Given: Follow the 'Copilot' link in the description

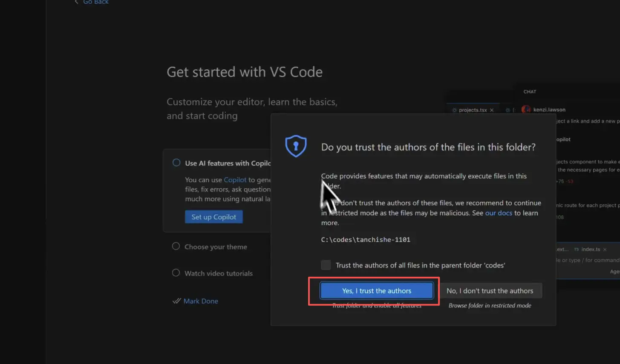Looking at the screenshot, I should (x=235, y=180).
